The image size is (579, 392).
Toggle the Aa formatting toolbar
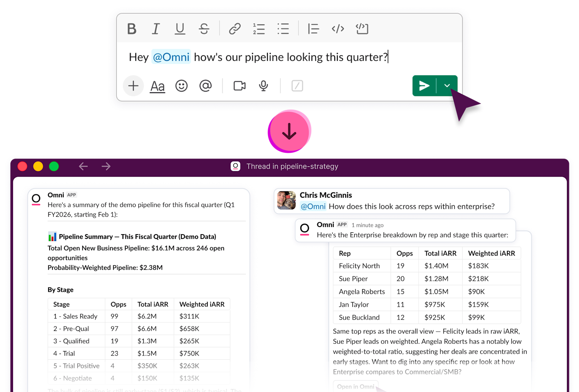[157, 87]
